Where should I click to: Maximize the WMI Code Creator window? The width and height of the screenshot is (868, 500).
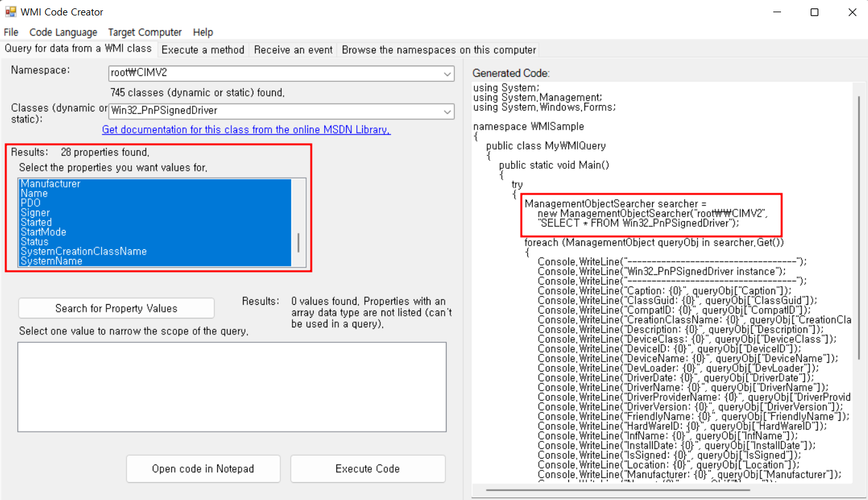tap(815, 12)
